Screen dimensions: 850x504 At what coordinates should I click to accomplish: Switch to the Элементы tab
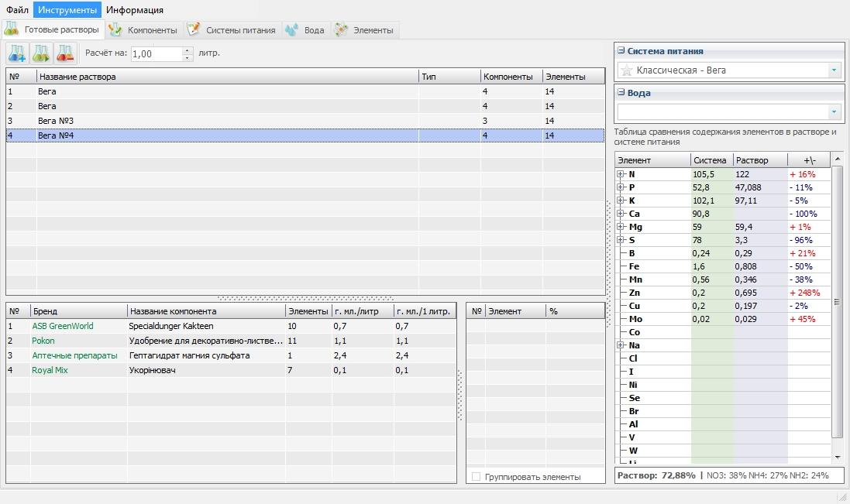364,30
